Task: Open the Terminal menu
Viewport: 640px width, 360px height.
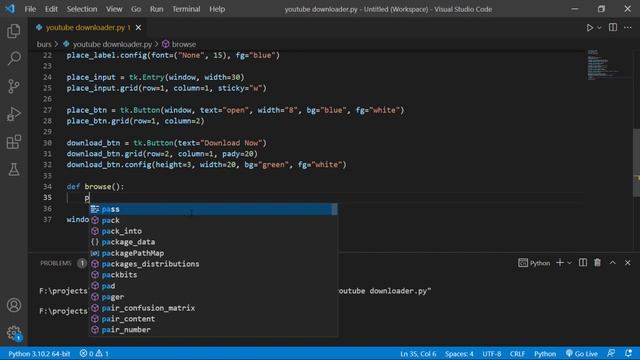Action: 186,9
